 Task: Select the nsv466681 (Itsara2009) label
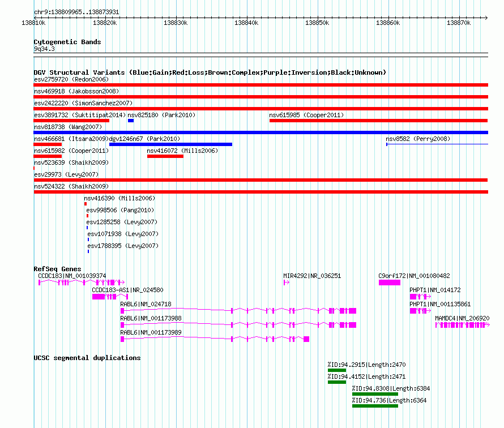(x=71, y=139)
